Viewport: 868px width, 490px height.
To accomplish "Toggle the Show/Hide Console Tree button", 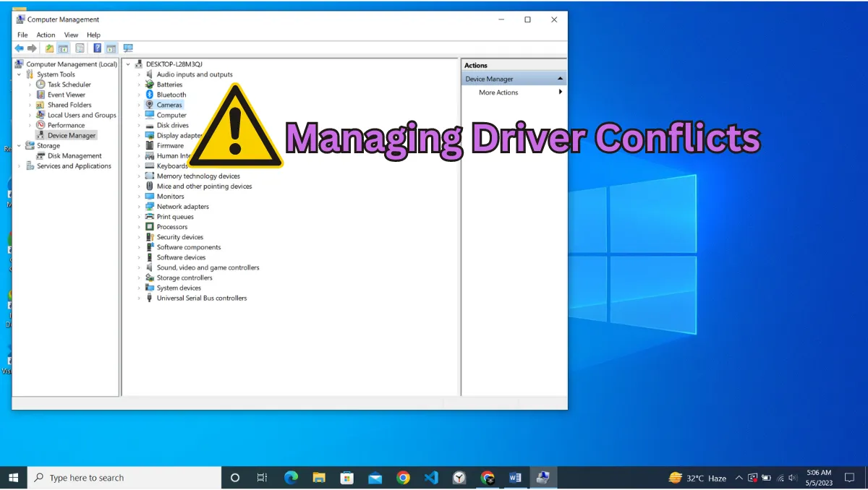I will pyautogui.click(x=64, y=48).
